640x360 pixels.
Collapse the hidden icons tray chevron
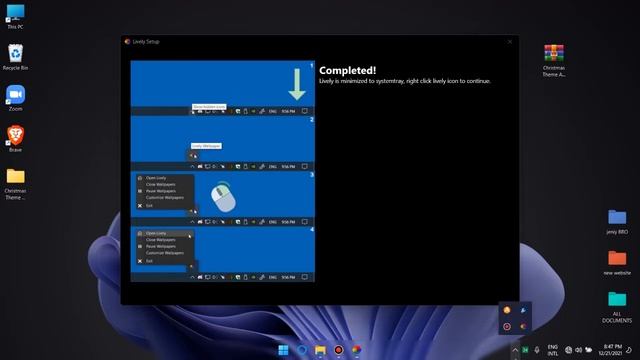(515, 350)
